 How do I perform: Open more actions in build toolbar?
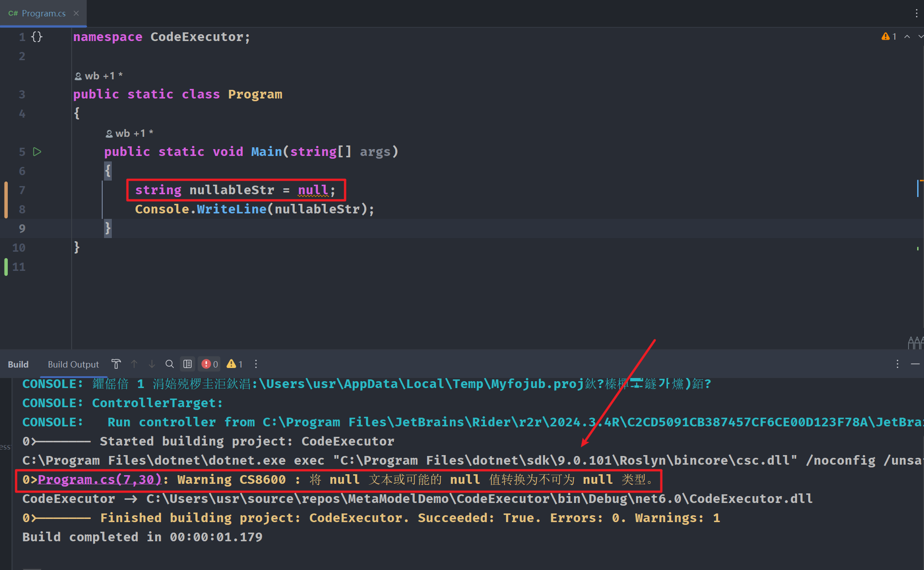click(x=256, y=364)
